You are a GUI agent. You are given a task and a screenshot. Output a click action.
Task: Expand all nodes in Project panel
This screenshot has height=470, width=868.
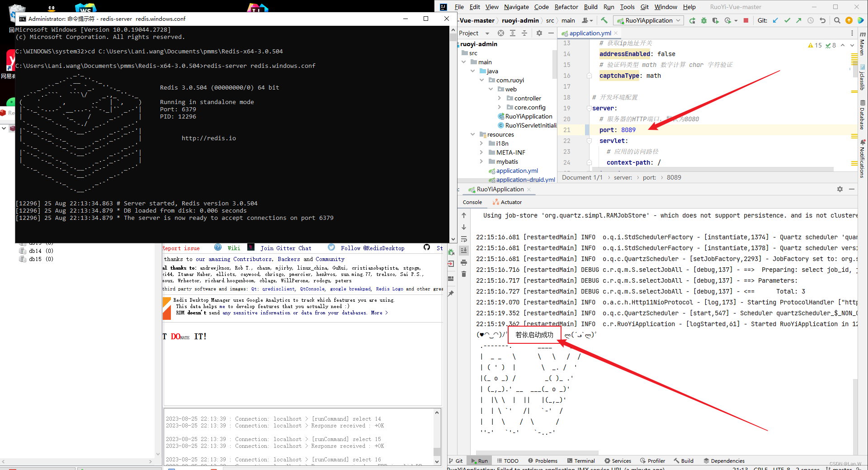tap(513, 33)
